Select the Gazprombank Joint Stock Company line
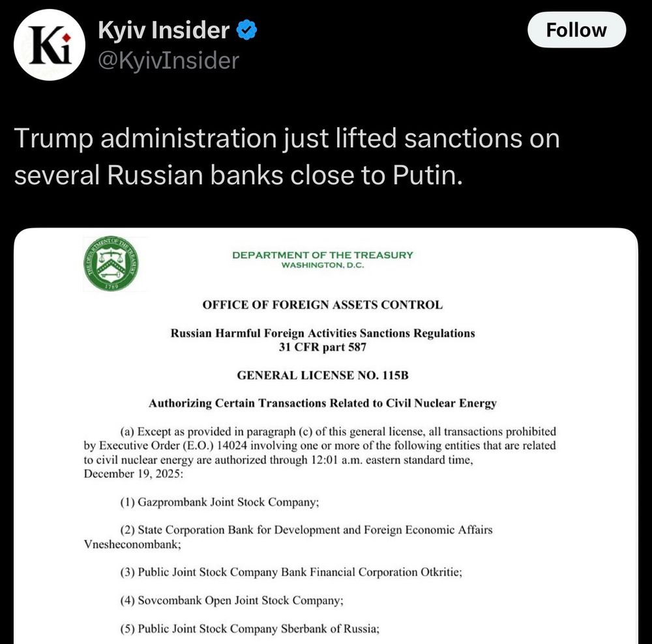The width and height of the screenshot is (652, 644). pos(220,502)
